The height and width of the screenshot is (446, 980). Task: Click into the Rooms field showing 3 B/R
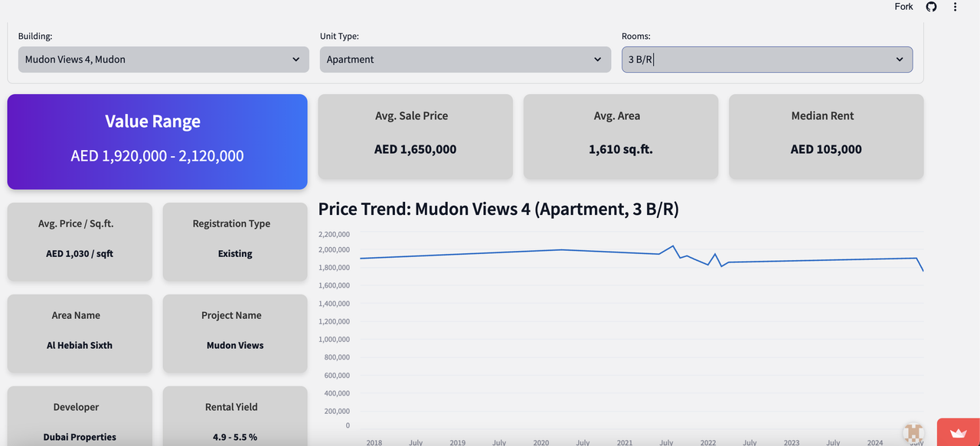pos(758,60)
